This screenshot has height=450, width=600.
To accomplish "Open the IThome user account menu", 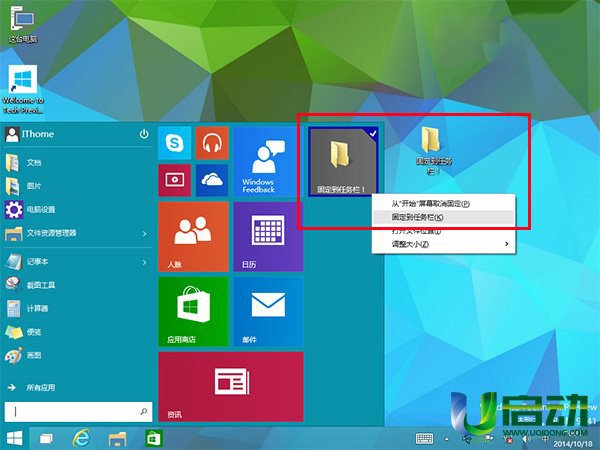I will click(30, 134).
